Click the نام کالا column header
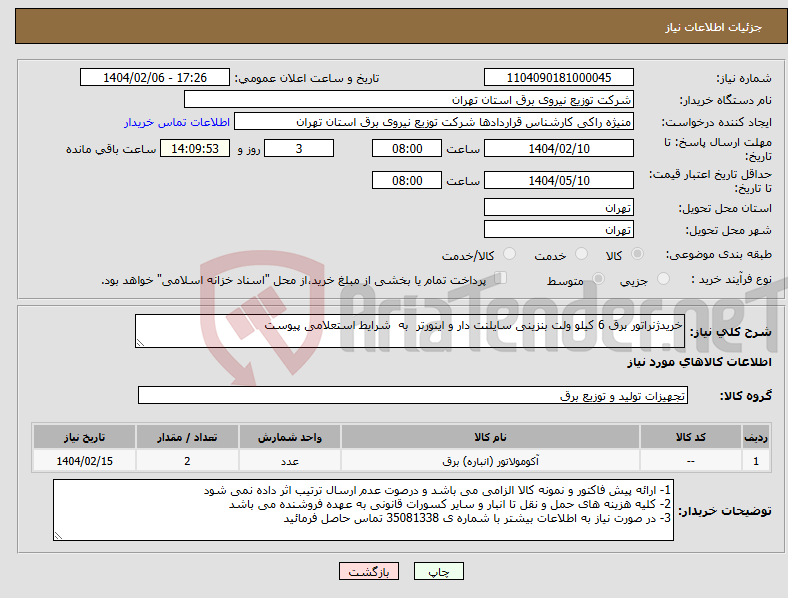 (x=490, y=437)
